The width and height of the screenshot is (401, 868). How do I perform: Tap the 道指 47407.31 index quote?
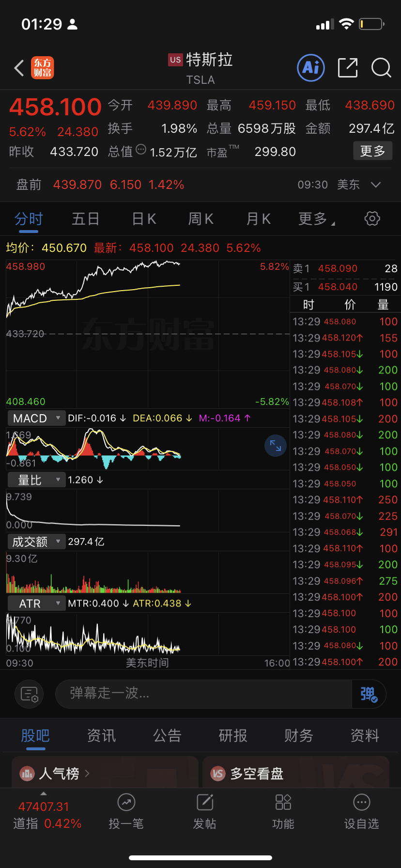click(47, 815)
